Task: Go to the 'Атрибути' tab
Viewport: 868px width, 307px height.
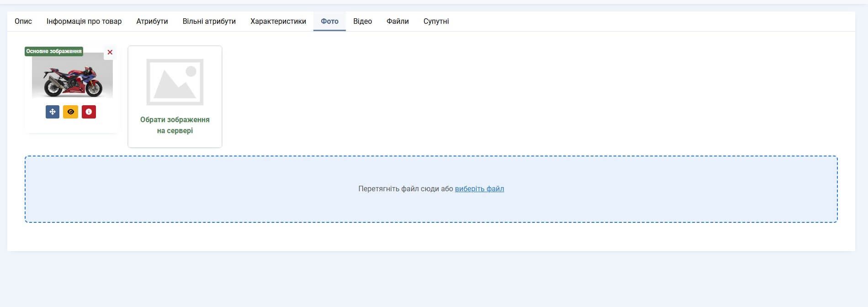Action: click(152, 21)
